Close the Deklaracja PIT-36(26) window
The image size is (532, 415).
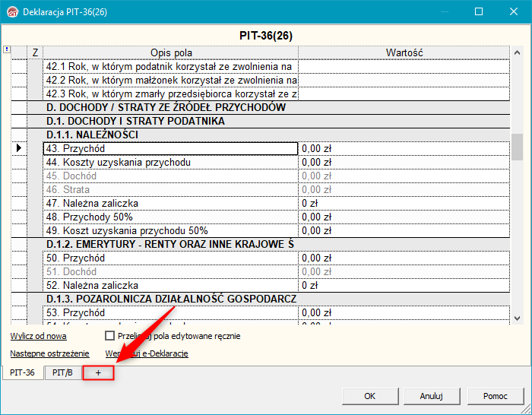[514, 11]
